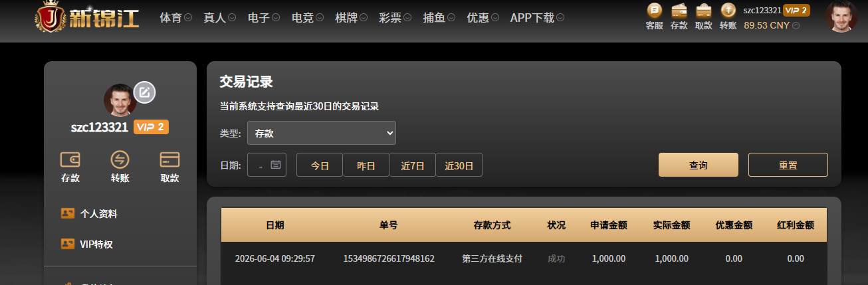Click the 89.53 CNY balance text
The height and width of the screenshot is (285, 868).
(x=766, y=26)
